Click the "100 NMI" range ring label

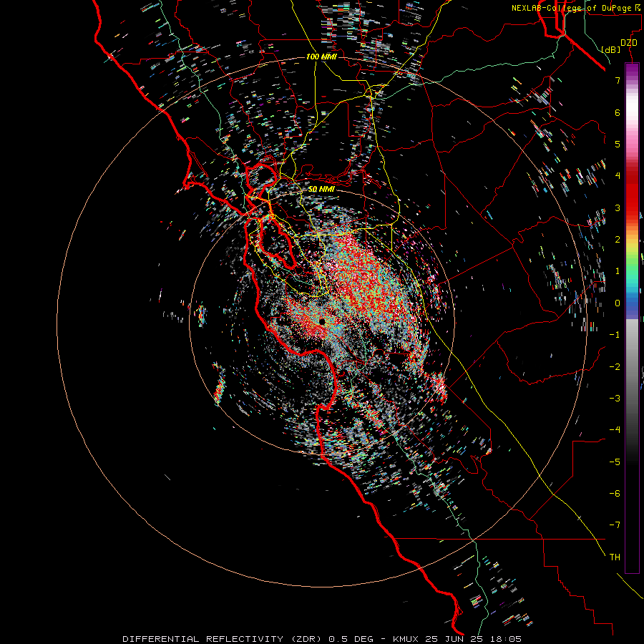(x=321, y=57)
